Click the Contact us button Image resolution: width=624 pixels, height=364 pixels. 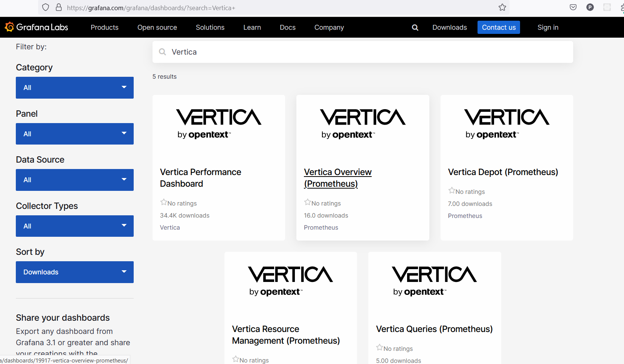point(499,27)
